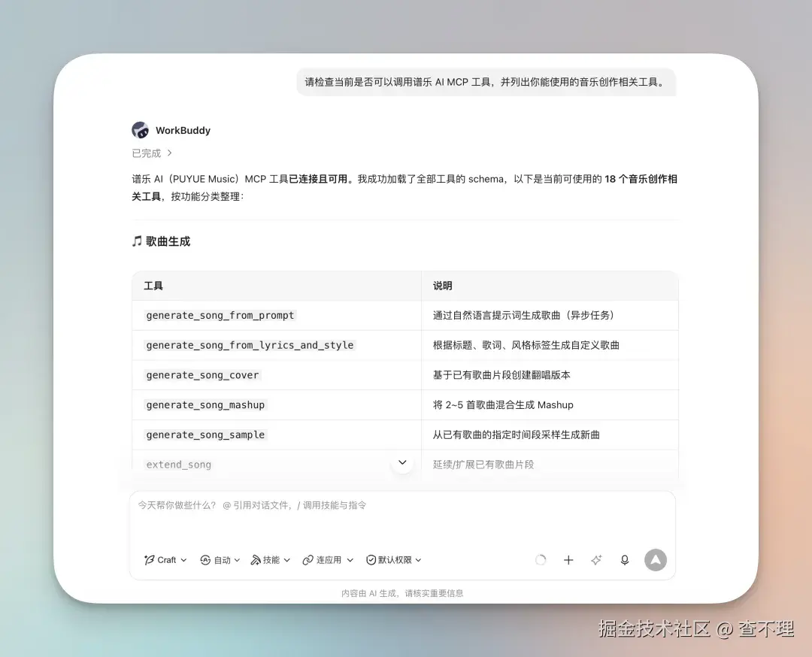The image size is (812, 657).
Task: Click 延续/扩展已有歌曲片段 description
Action: tap(483, 465)
